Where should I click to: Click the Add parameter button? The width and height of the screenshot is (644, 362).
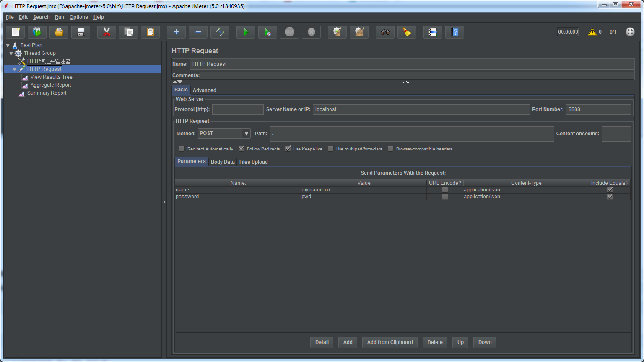point(348,342)
